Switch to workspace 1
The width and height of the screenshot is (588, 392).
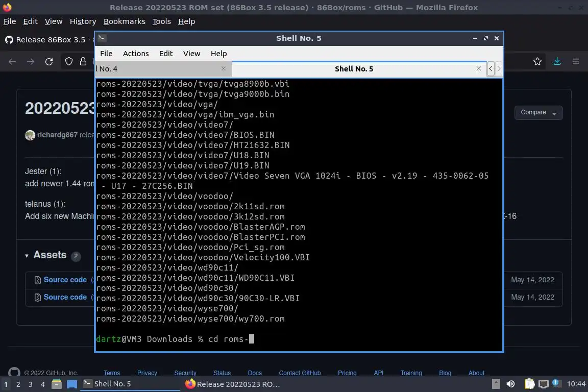pos(6,384)
